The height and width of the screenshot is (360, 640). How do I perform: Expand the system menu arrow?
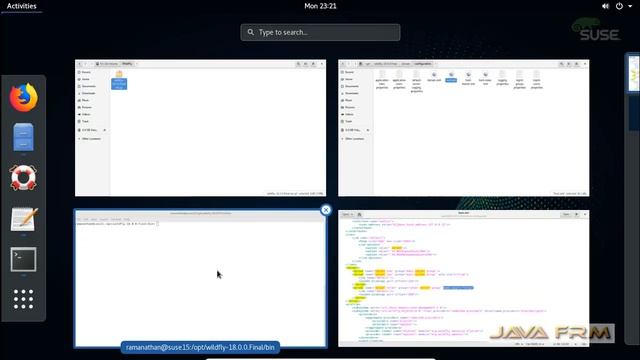click(630, 6)
